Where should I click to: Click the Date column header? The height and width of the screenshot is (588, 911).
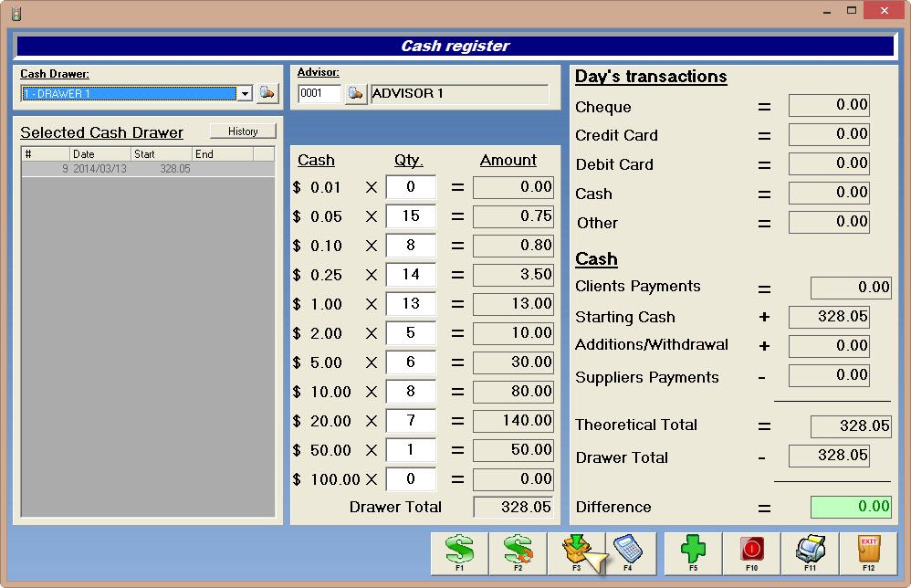tap(100, 154)
